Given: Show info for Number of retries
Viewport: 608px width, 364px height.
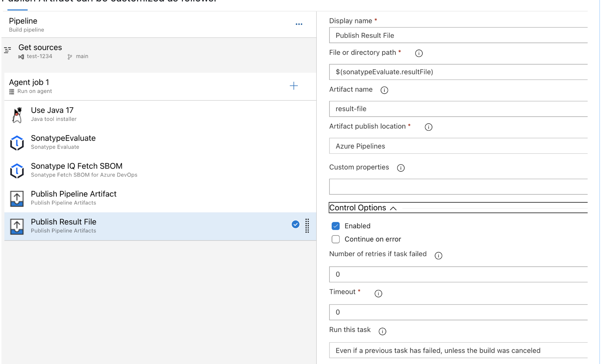Looking at the screenshot, I should click(x=439, y=256).
